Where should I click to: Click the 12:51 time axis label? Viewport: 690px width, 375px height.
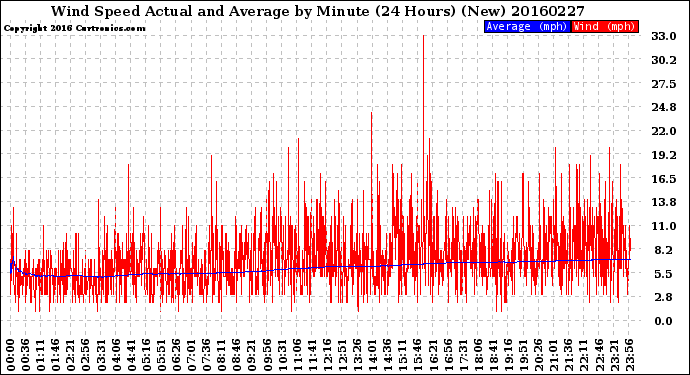343,355
